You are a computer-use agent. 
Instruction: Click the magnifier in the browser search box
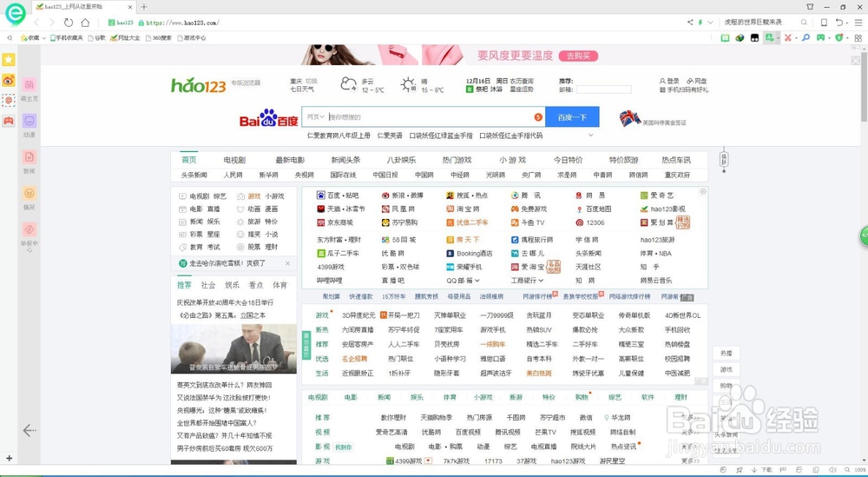click(804, 23)
